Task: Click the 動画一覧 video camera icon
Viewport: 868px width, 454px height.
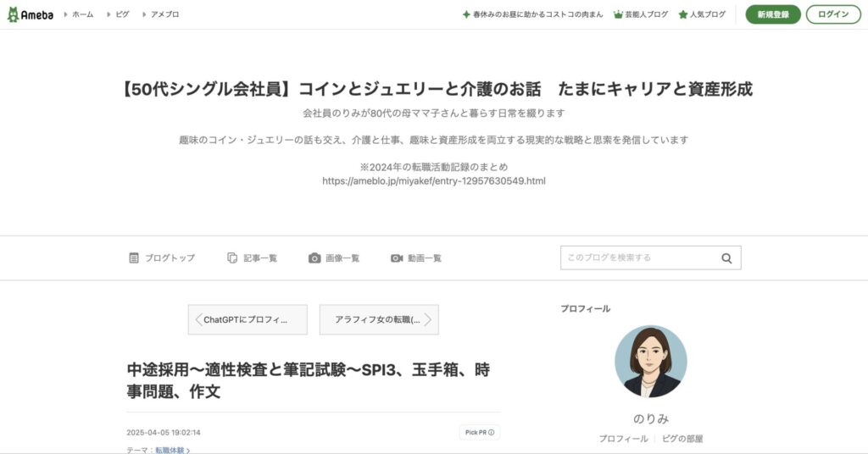Action: pyautogui.click(x=397, y=258)
